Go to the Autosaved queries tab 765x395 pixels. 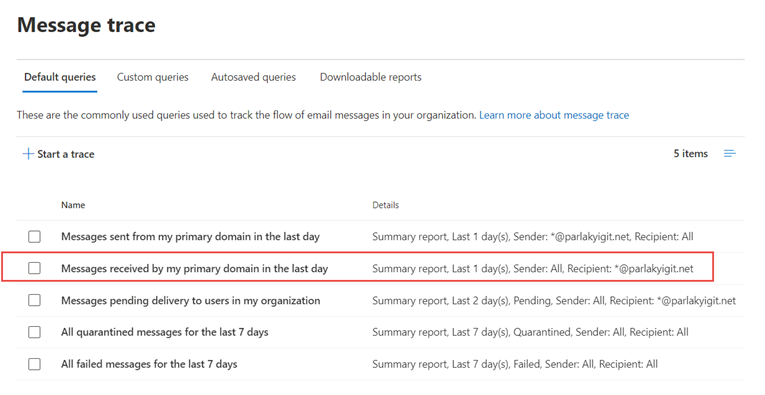253,77
